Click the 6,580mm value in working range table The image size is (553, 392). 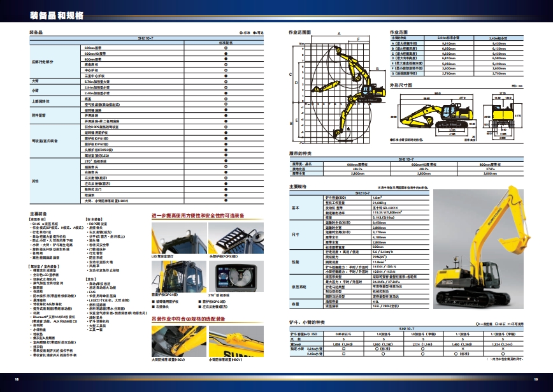click(x=498, y=58)
